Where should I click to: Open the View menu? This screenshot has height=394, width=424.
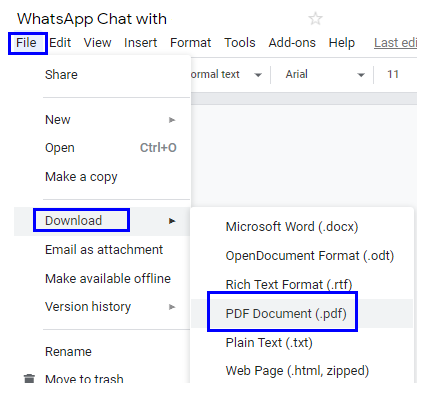pos(97,43)
